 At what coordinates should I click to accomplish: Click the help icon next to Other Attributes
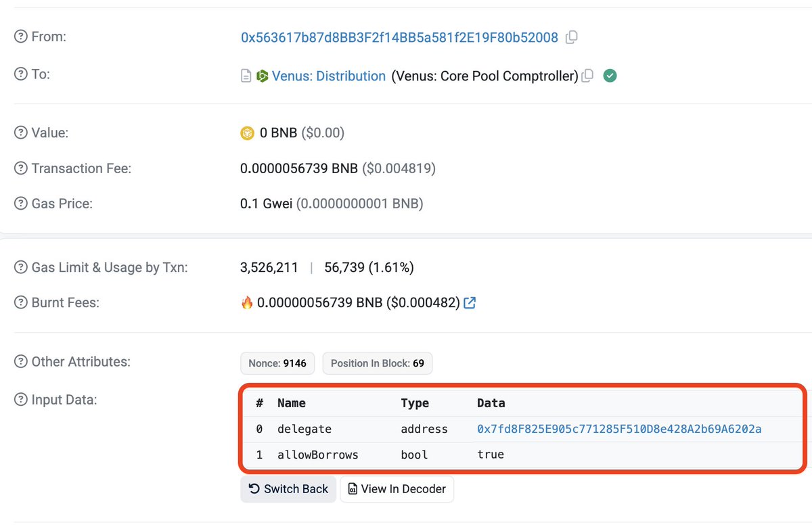click(21, 362)
